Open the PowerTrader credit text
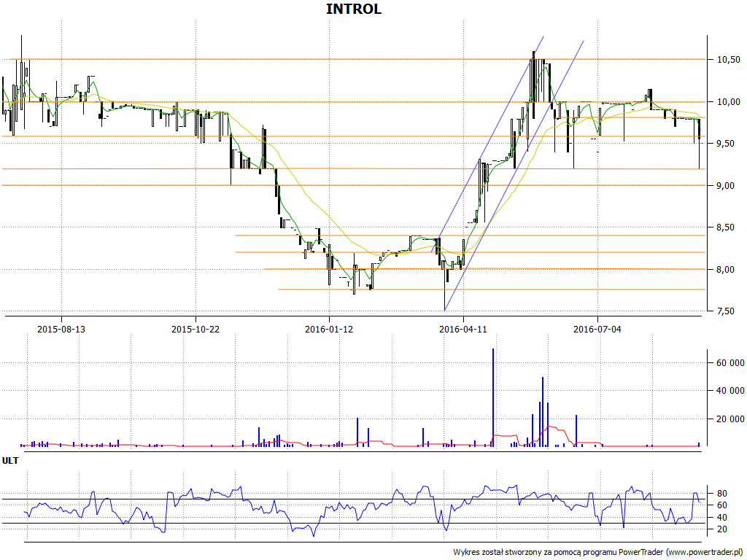 [600, 553]
